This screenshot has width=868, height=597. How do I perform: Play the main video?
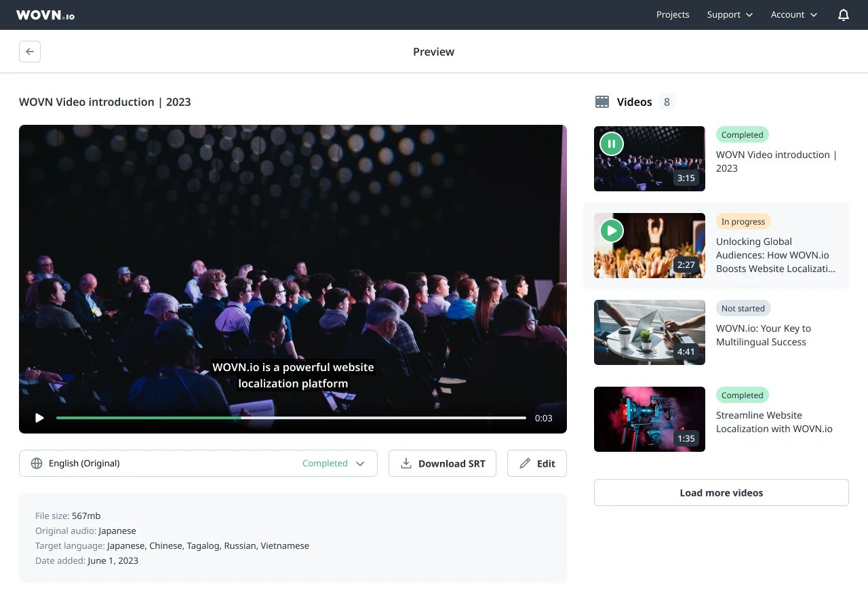click(x=39, y=418)
